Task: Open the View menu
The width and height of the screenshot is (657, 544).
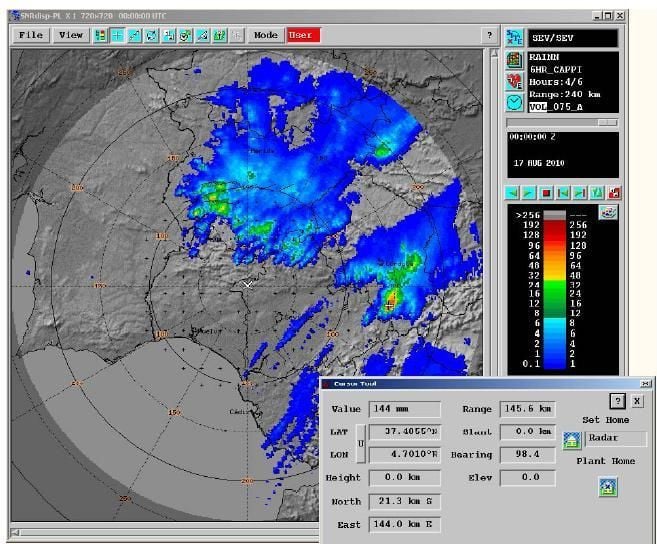Action: (x=71, y=35)
